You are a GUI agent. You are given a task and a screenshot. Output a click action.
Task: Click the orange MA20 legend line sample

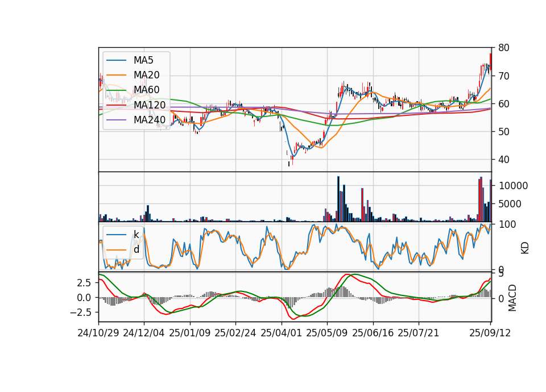tap(116, 75)
